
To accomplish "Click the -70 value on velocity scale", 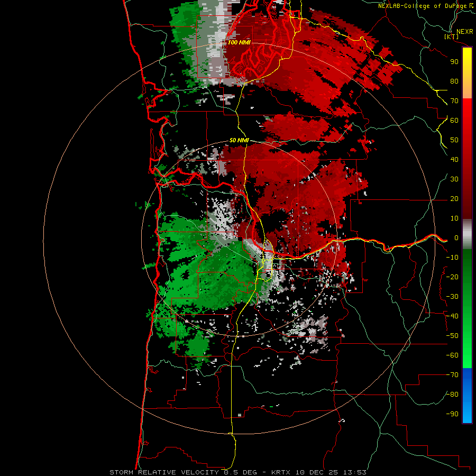I will pos(452,375).
